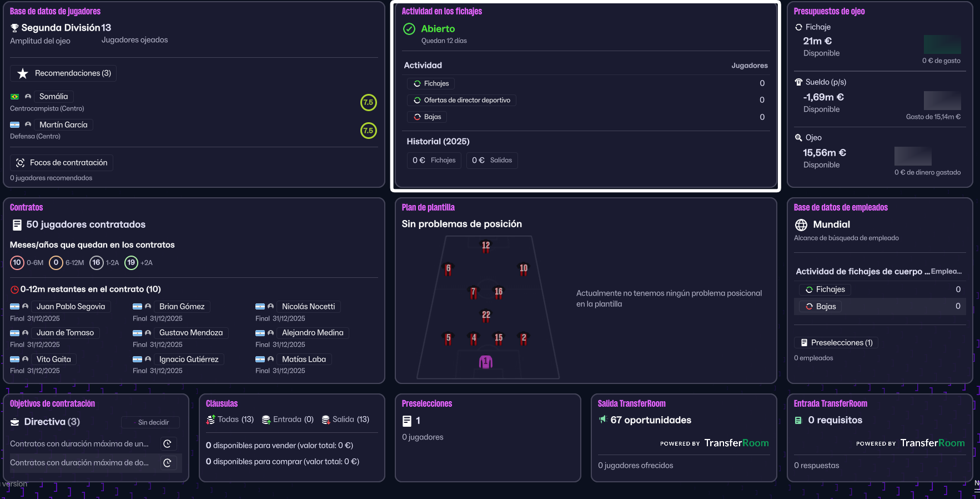Click the Segunda División trophy icon
This screenshot has width=980, height=499.
[x=14, y=28]
